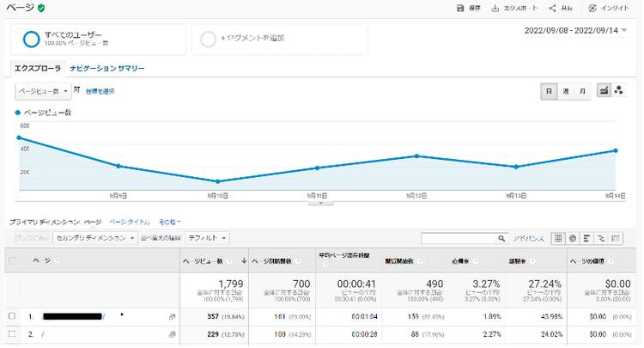Click help icon beside ページの価値 column header
Screen dimensions: 644x348
pyautogui.click(x=611, y=261)
